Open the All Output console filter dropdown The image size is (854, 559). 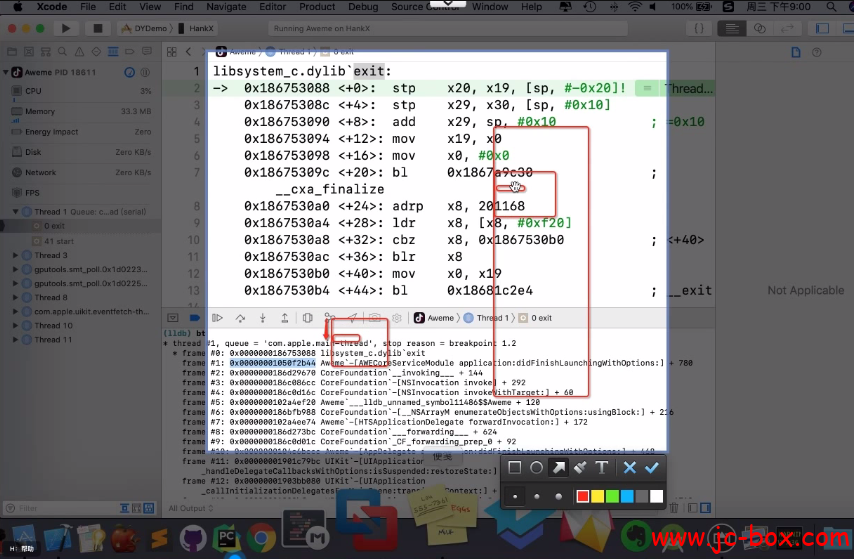coord(191,508)
